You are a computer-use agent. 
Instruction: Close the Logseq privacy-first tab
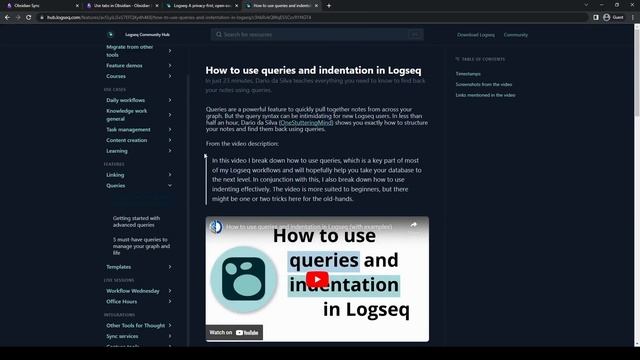(x=236, y=6)
